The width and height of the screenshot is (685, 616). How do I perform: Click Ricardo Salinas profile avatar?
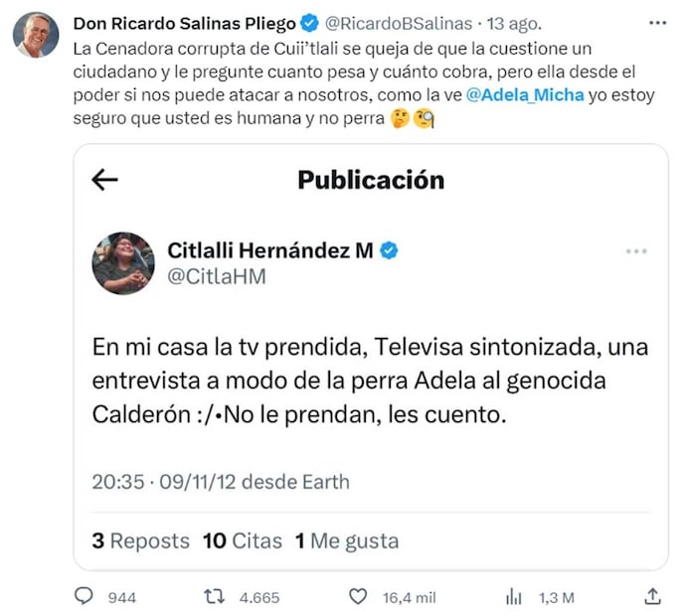pos(36,35)
